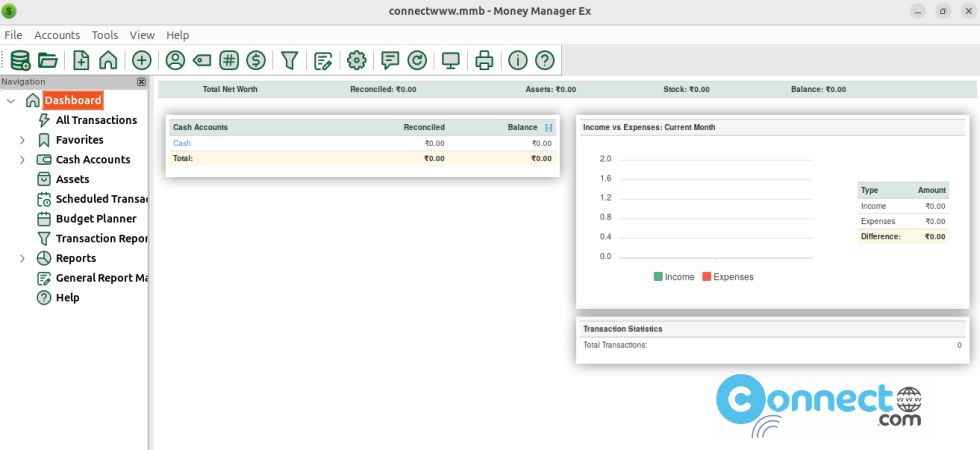Open the tag manager hash icon
The image size is (980, 450).
[229, 60]
